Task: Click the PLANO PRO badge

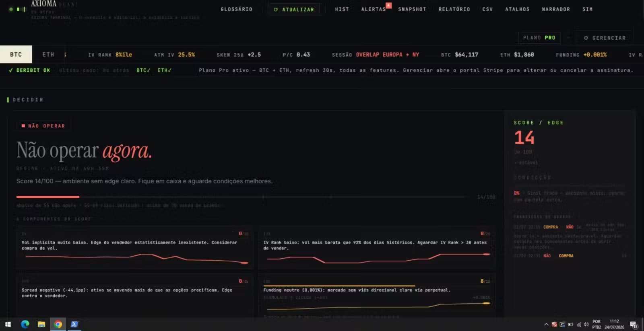Action: (539, 38)
